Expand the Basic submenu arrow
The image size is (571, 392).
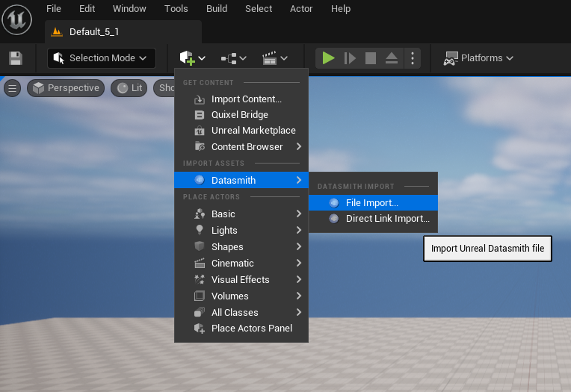click(299, 214)
